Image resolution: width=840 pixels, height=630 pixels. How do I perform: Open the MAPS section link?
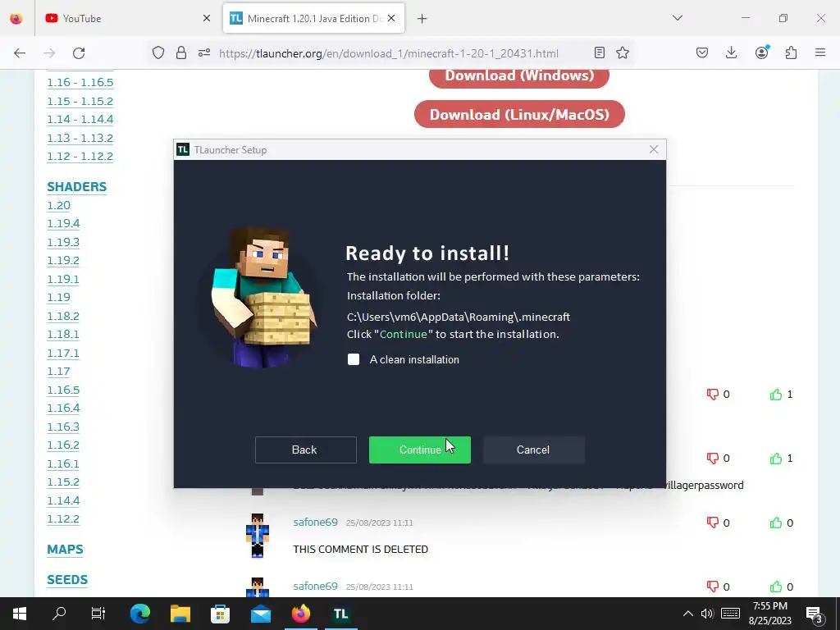pos(65,550)
